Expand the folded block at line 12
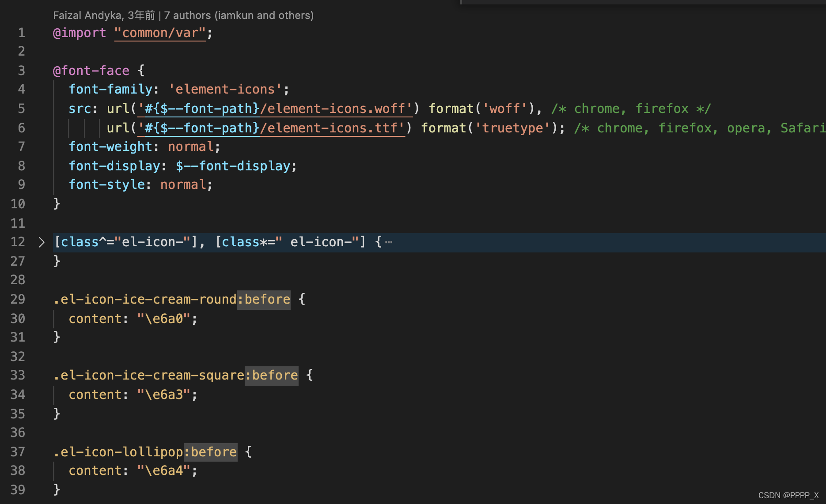The width and height of the screenshot is (826, 504). pyautogui.click(x=42, y=242)
